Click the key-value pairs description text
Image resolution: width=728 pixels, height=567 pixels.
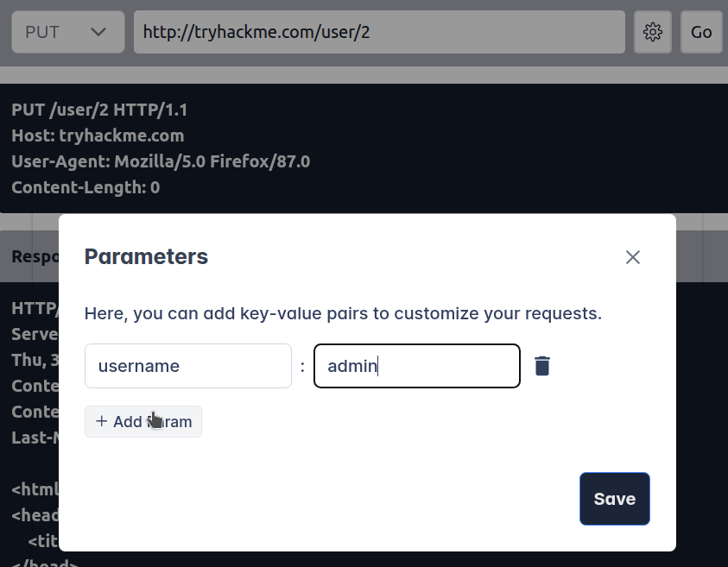click(x=343, y=312)
